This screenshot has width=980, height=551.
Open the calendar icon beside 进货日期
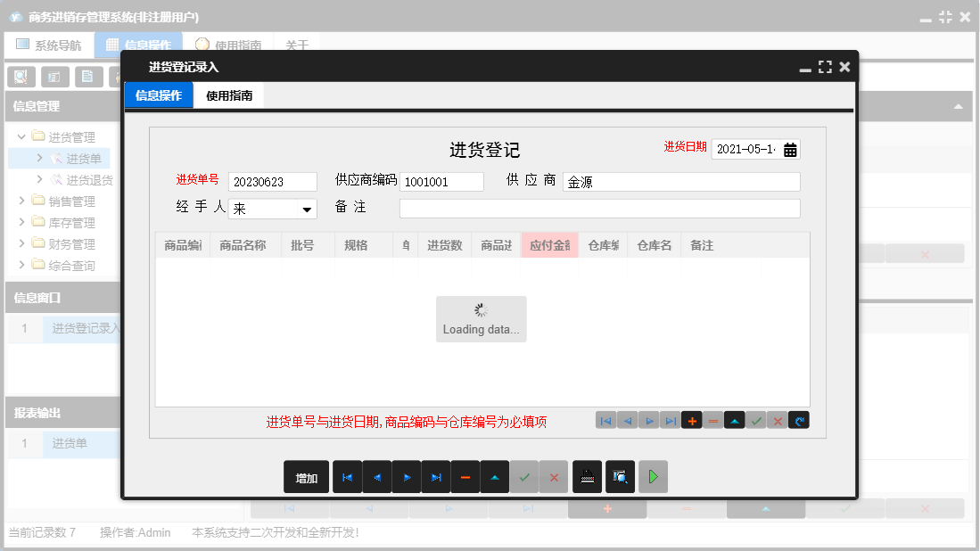pos(789,149)
